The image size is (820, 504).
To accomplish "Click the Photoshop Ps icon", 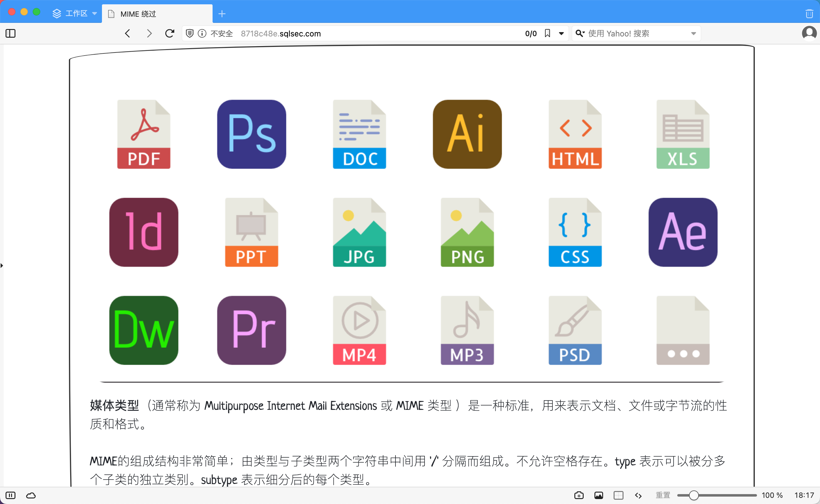I will [251, 134].
